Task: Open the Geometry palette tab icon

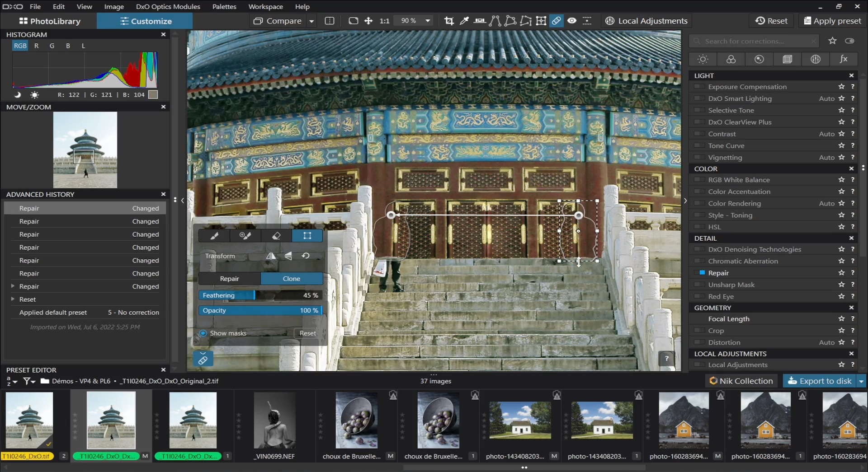Action: [787, 59]
